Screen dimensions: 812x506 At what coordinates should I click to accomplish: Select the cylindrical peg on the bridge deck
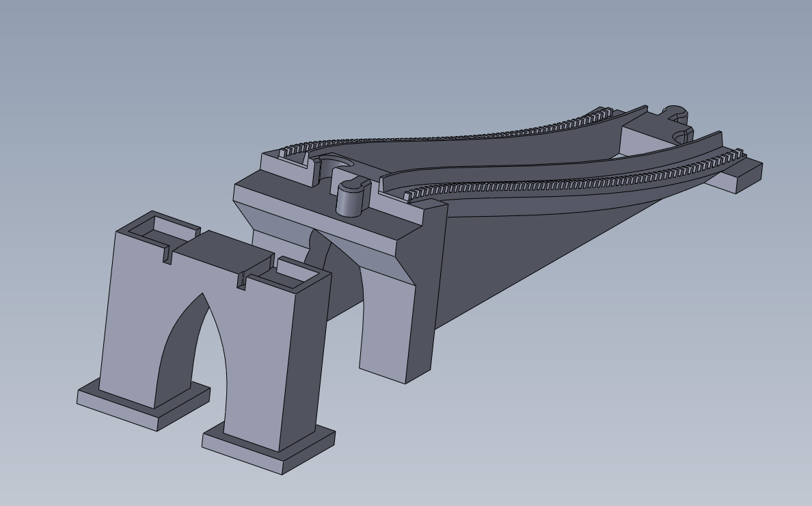(351, 199)
